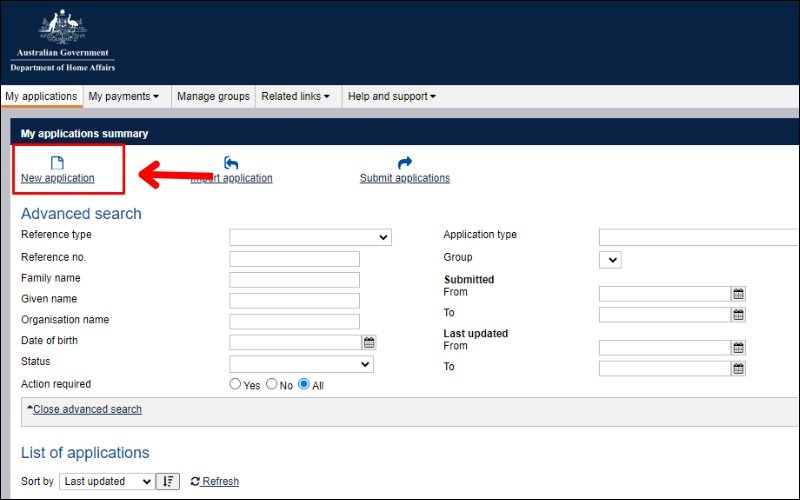Select All for Action required
800x500 pixels.
(304, 384)
